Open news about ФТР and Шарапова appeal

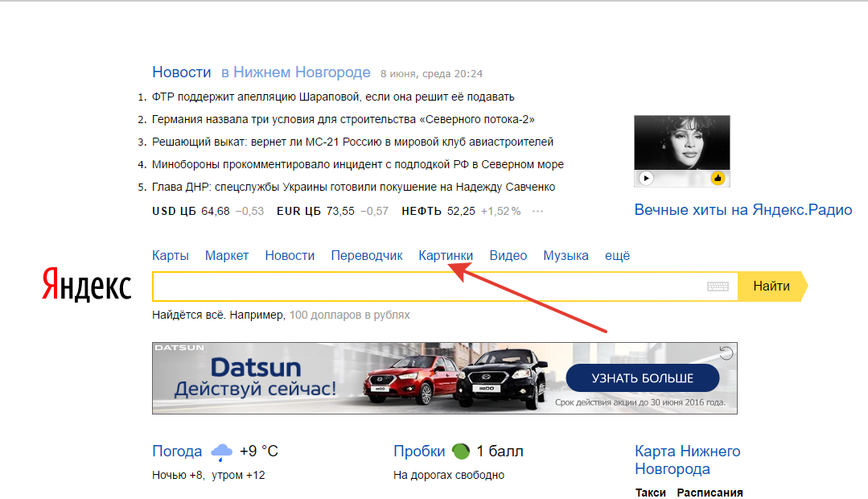pos(333,97)
